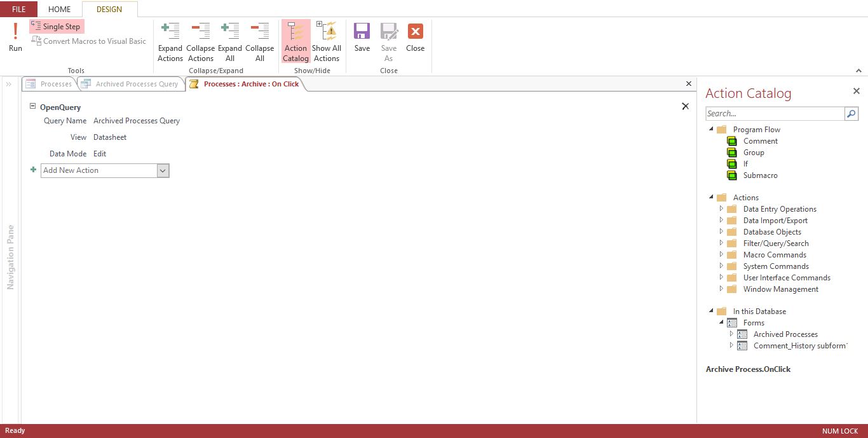Click the Collapse All icon

(259, 42)
